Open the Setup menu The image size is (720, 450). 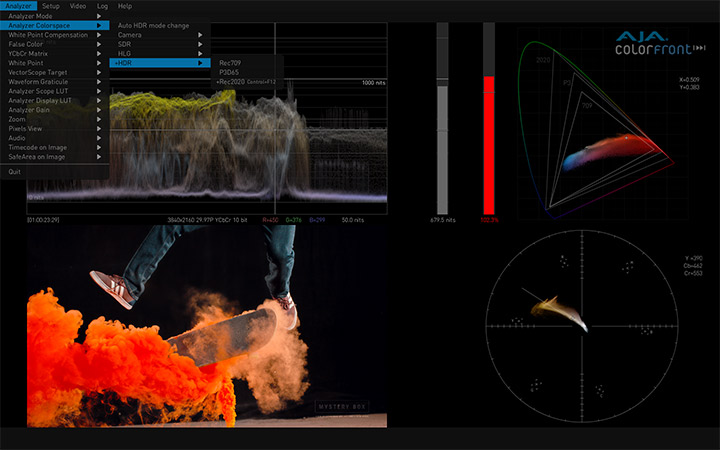(x=50, y=6)
